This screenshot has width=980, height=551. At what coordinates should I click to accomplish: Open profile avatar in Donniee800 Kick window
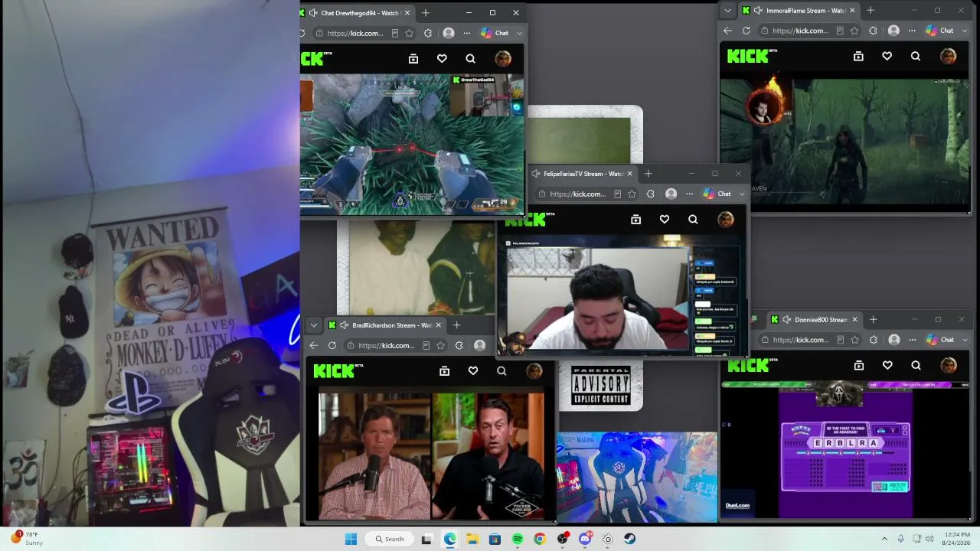tap(948, 365)
